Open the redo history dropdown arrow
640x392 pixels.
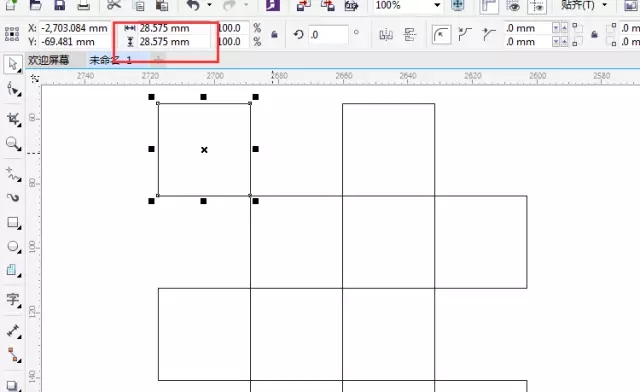(246, 5)
